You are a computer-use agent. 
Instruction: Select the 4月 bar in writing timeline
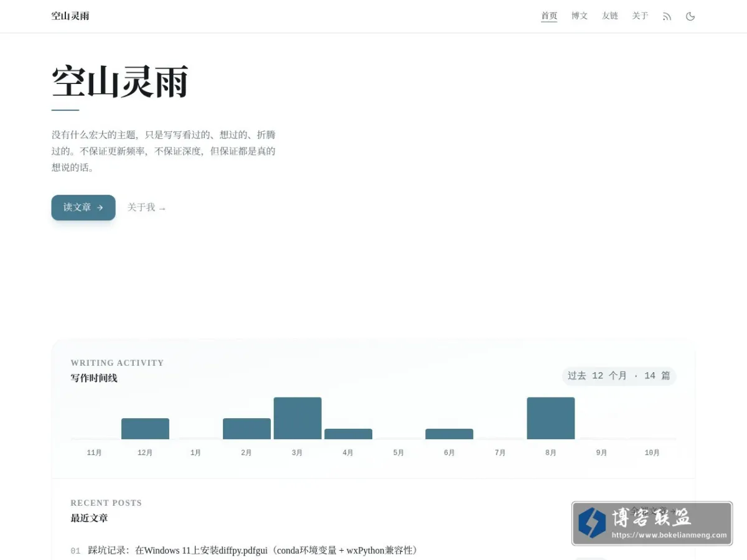point(348,434)
